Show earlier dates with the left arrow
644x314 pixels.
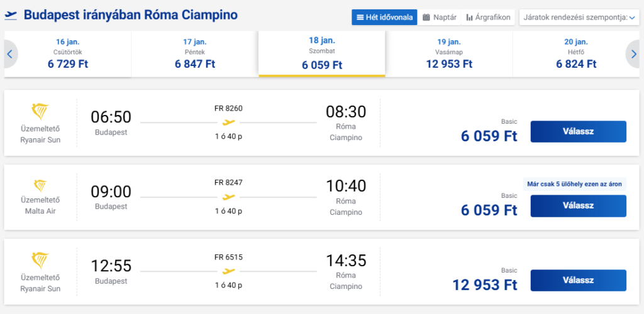click(x=10, y=54)
